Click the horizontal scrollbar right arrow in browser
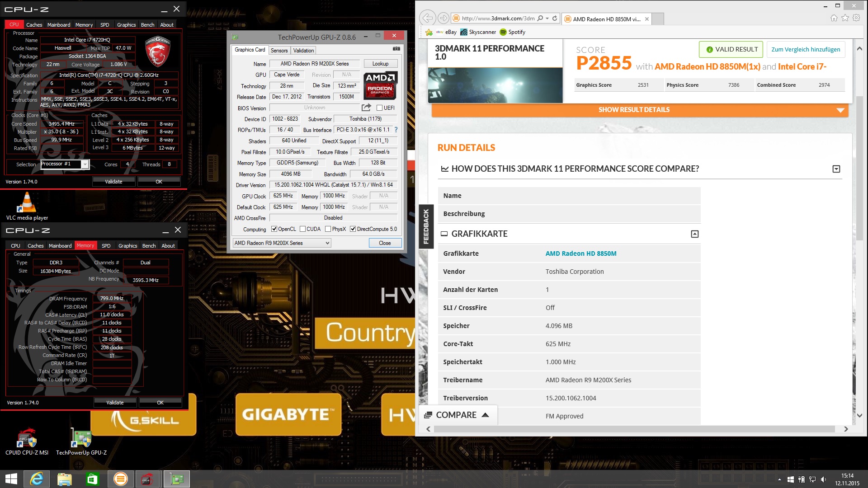 (x=846, y=429)
